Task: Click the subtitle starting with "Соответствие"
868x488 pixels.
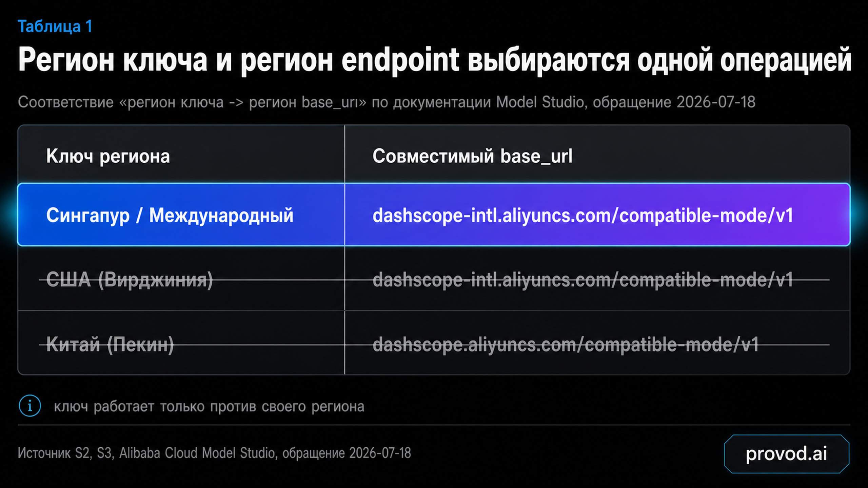Action: (387, 102)
